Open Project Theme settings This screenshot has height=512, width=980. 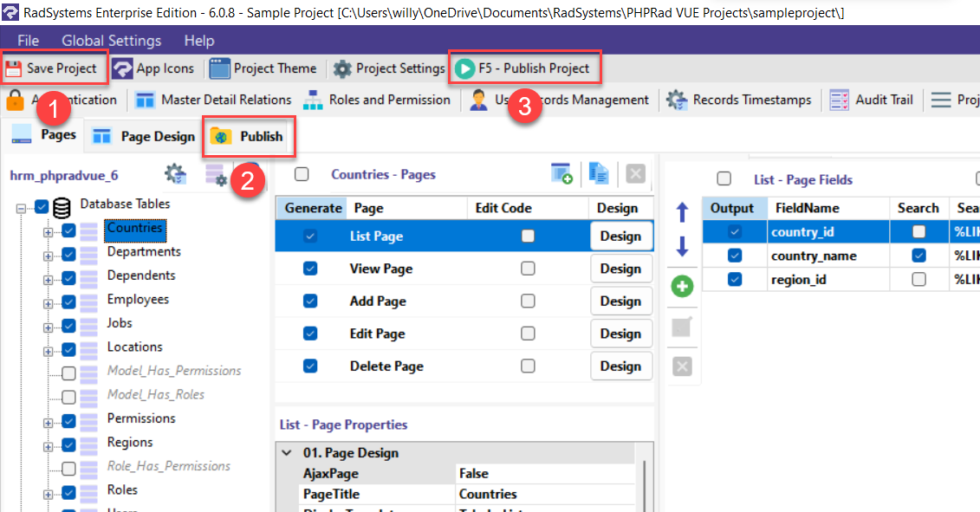[x=263, y=68]
